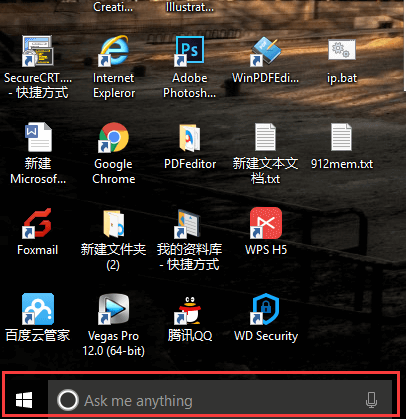406x419 pixels.
Task: Select the Internet Explorer desktop icon
Action: [x=114, y=50]
